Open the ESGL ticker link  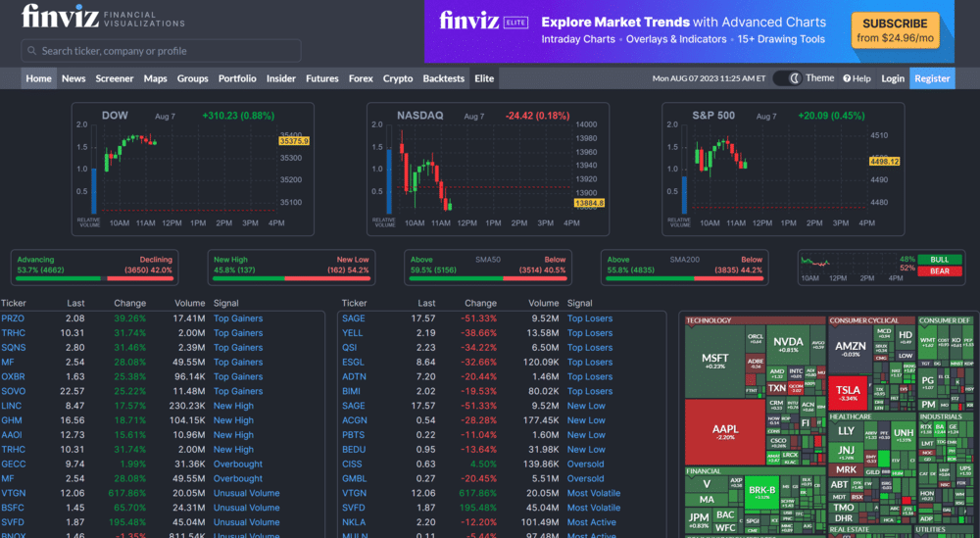tap(353, 362)
